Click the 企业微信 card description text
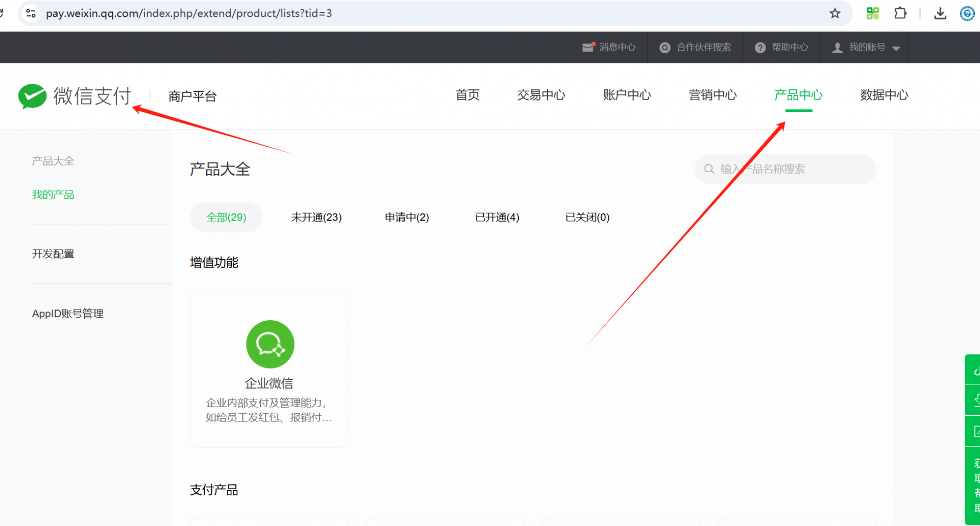The height and width of the screenshot is (526, 980). point(269,410)
